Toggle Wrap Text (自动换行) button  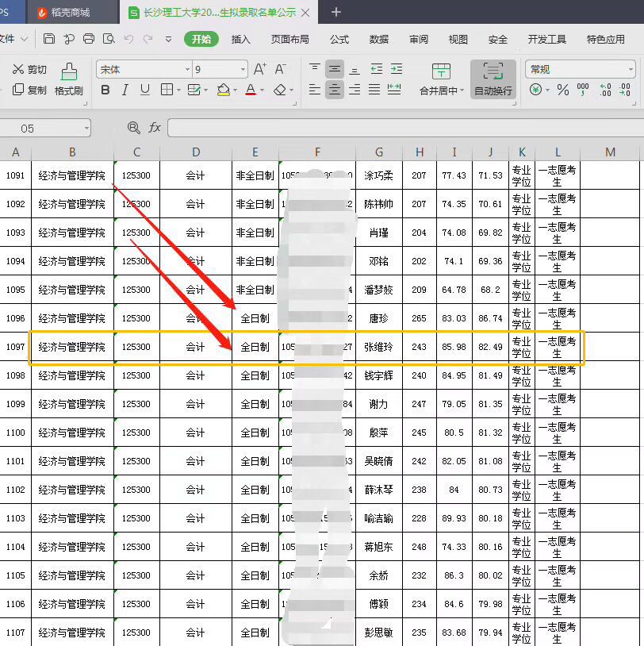pyautogui.click(x=493, y=79)
